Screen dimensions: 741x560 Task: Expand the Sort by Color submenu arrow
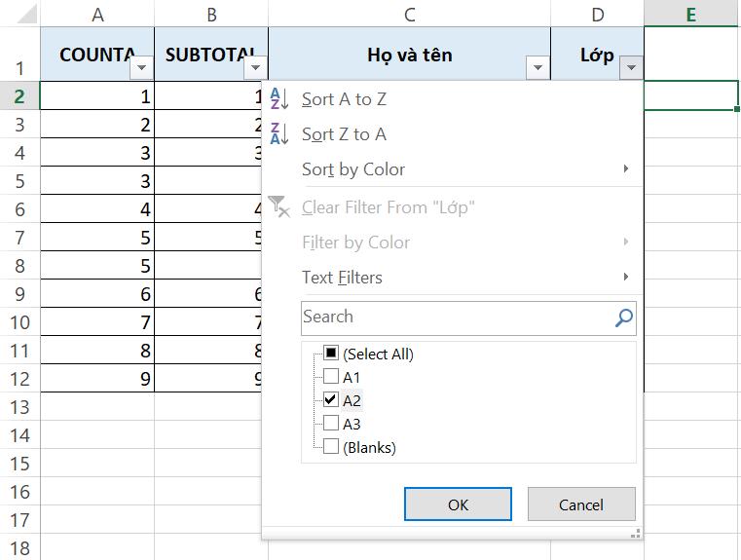click(x=626, y=168)
